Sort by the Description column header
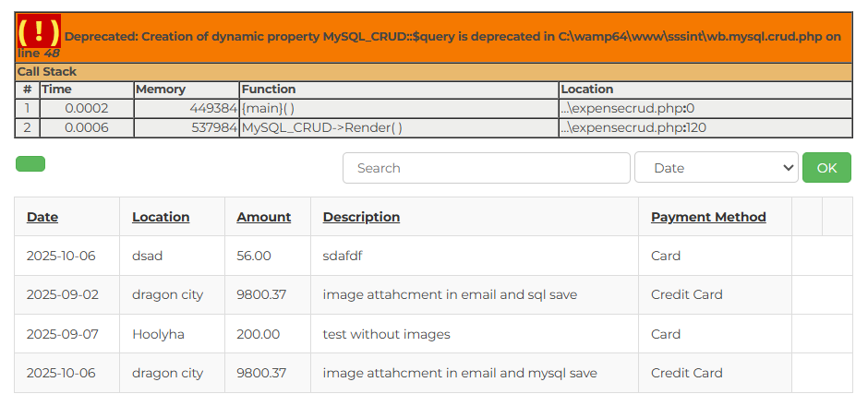Viewport: 868px width, 418px height. [361, 217]
